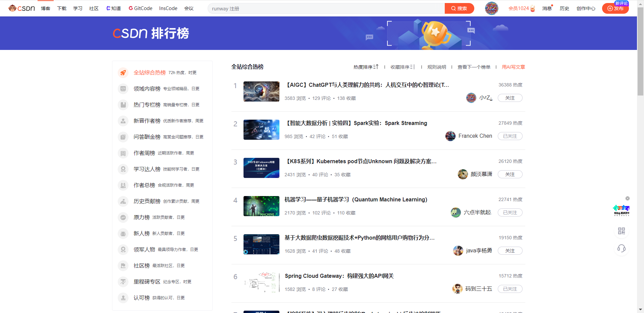Click the icon beside 原力榜
This screenshot has width=644, height=313.
[x=123, y=217]
